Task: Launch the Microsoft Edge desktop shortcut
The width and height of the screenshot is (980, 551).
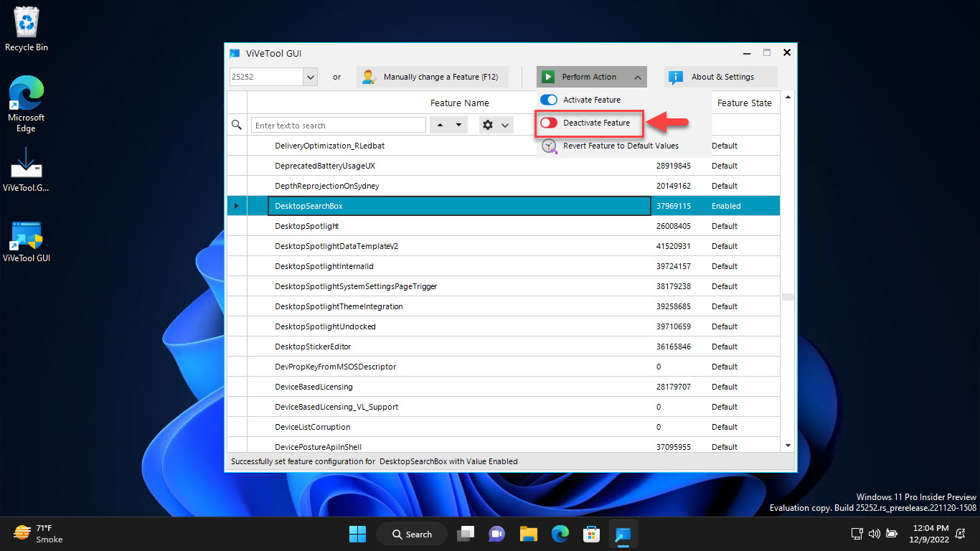Action: click(x=27, y=105)
